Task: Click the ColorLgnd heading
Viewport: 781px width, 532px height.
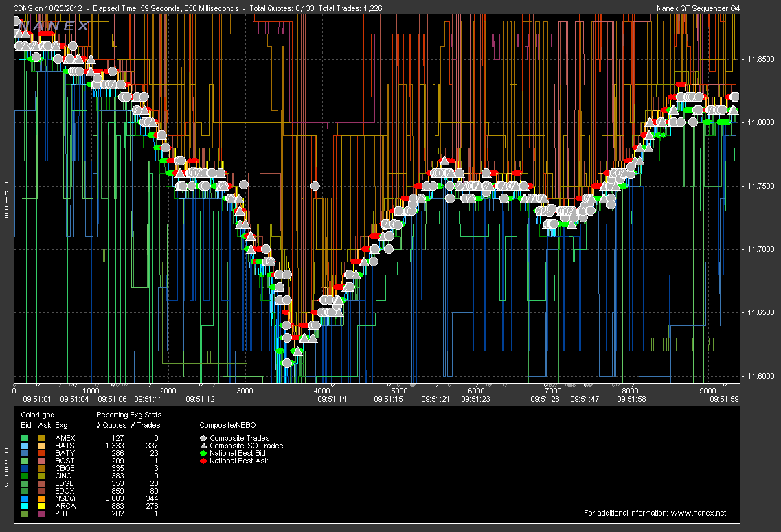Action: [x=38, y=415]
